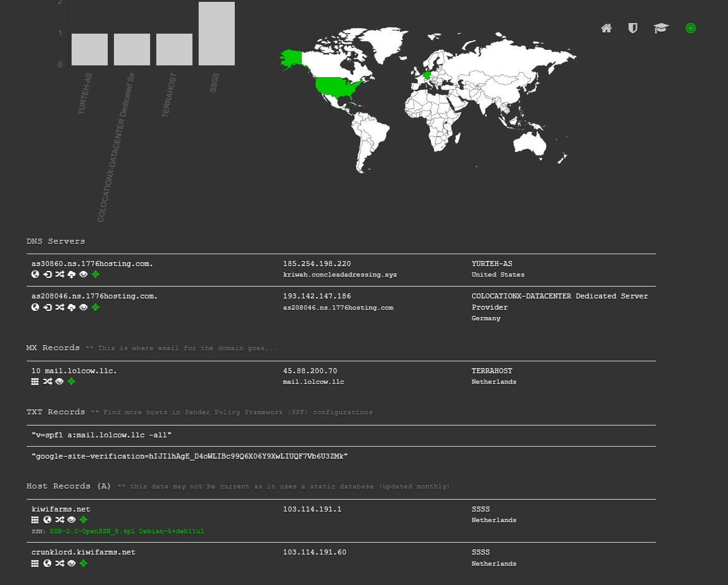The width and height of the screenshot is (728, 585).
Task: Click green crosshair icon for as30860 nameserver
Action: point(96,274)
